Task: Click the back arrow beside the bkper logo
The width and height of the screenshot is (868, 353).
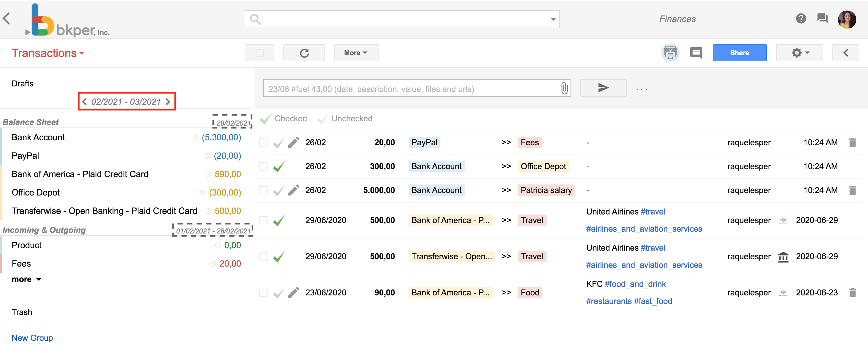Action: pyautogui.click(x=6, y=18)
